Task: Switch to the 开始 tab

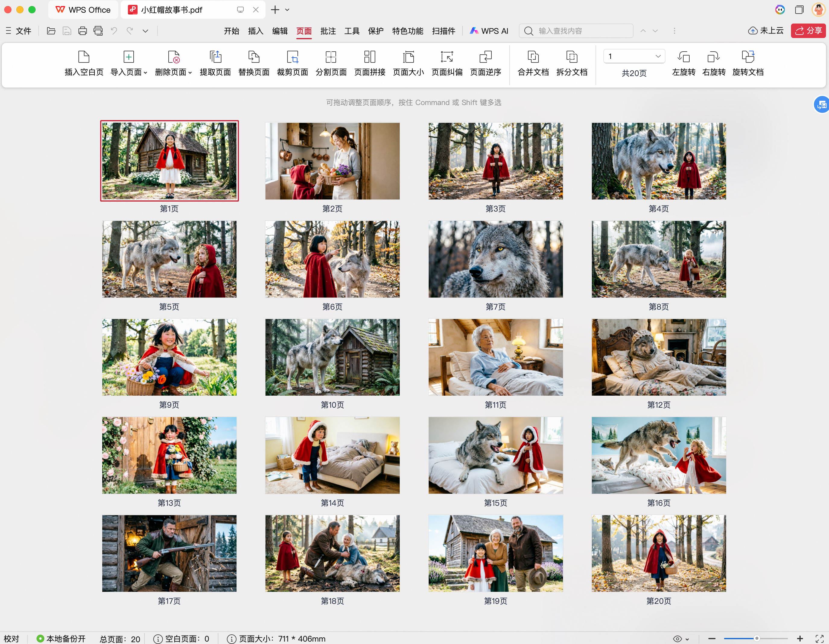Action: tap(232, 31)
